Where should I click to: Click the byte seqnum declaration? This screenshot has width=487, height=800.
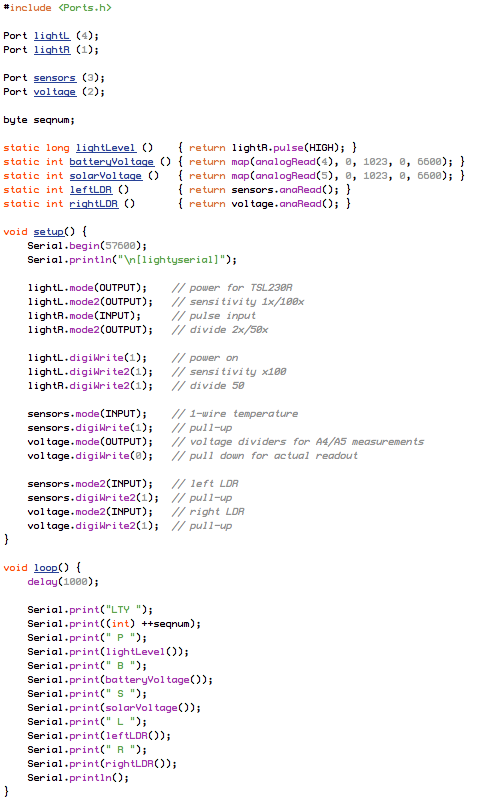pos(39,120)
